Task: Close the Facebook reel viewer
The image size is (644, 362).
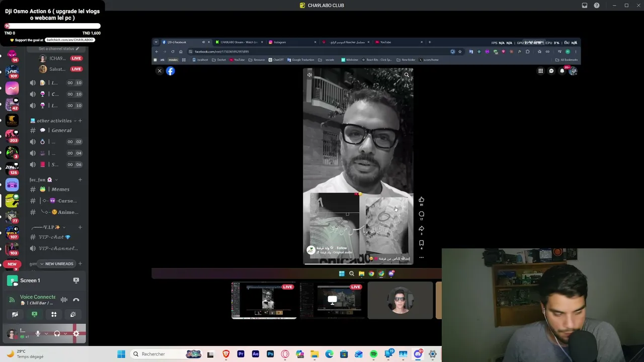Action: coord(159,71)
